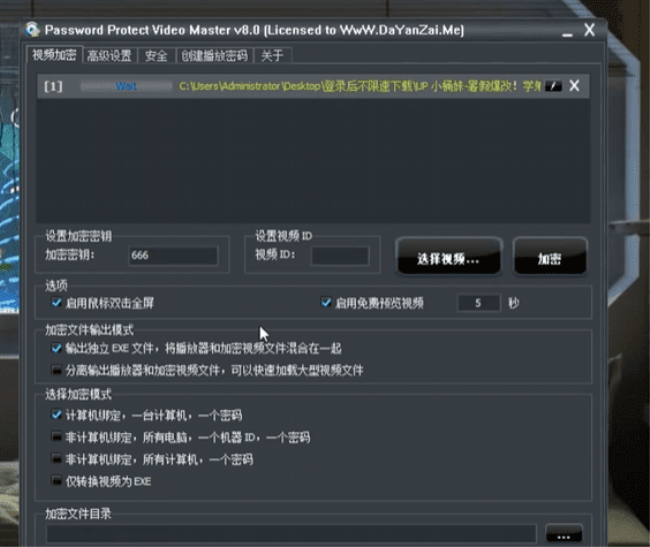Open the 创建播放密码 tab
Image resolution: width=650 pixels, height=547 pixels.
coord(213,56)
